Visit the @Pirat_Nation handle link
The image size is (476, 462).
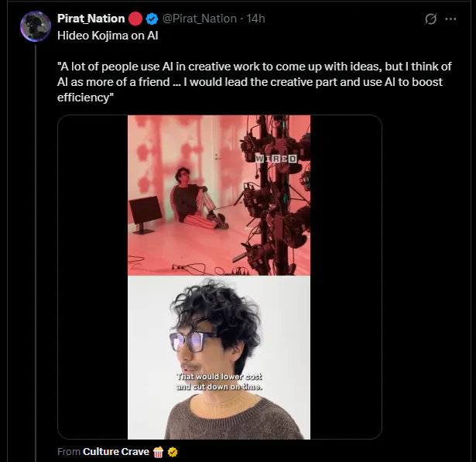[198, 19]
